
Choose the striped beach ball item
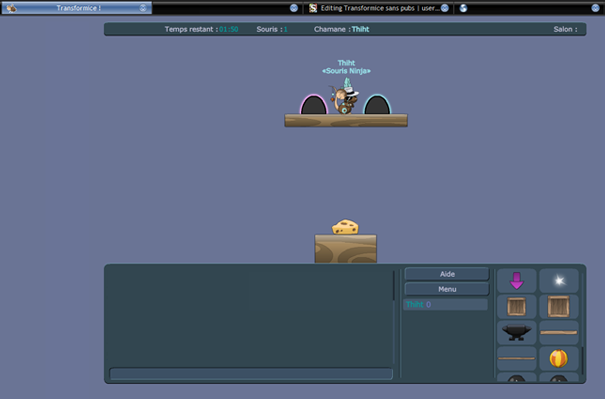[559, 358]
